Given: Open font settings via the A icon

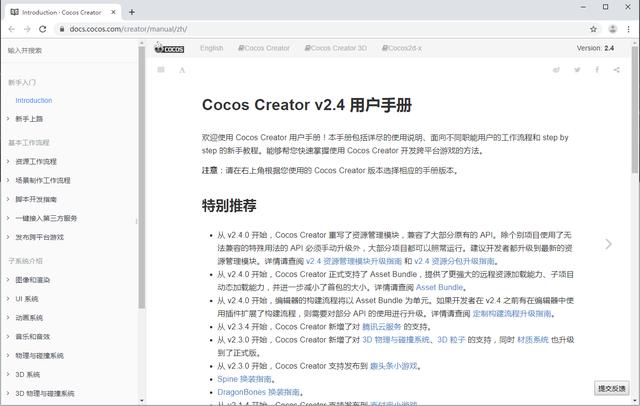Looking at the screenshot, I should [182, 70].
